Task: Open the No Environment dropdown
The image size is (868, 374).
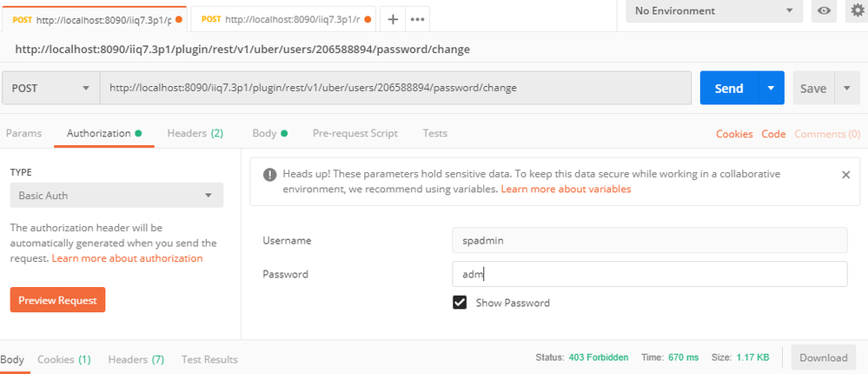Action: [714, 10]
